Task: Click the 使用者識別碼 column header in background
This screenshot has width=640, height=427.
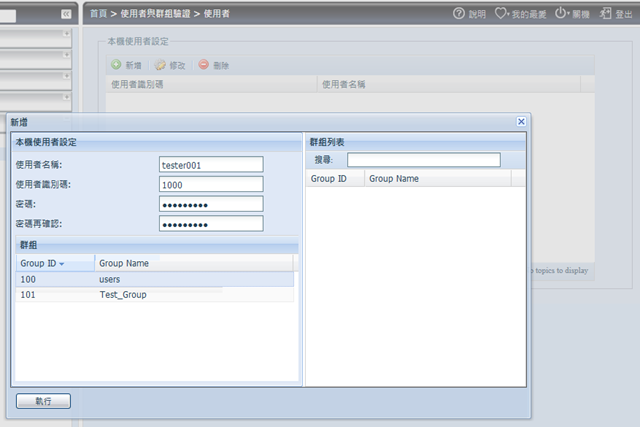Action: 211,84
